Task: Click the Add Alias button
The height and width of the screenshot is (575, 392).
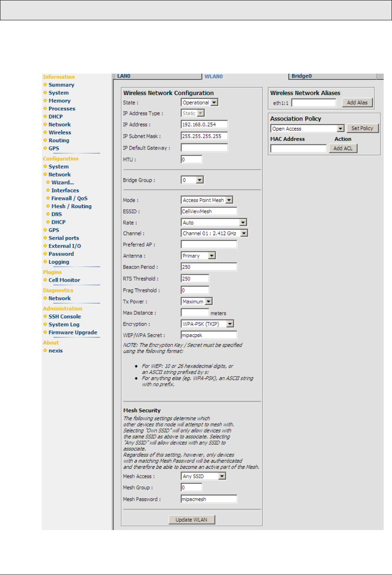Action: click(357, 103)
